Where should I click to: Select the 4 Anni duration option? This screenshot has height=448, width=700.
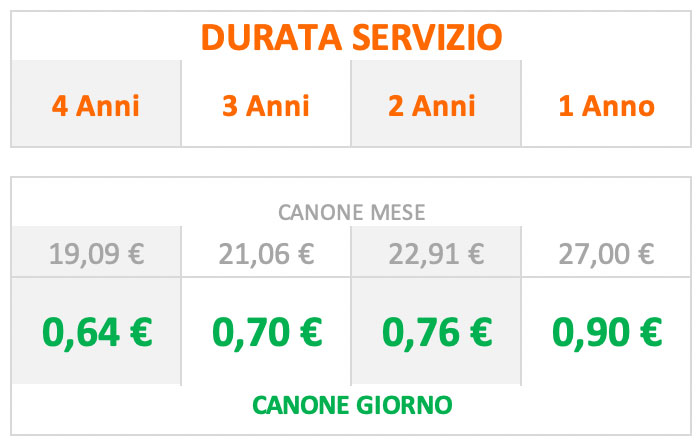(x=96, y=106)
